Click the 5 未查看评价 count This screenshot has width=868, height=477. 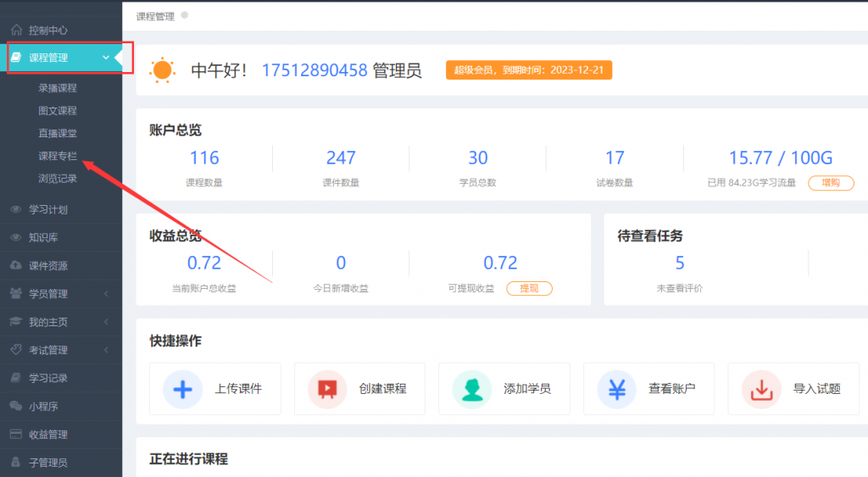coord(680,263)
